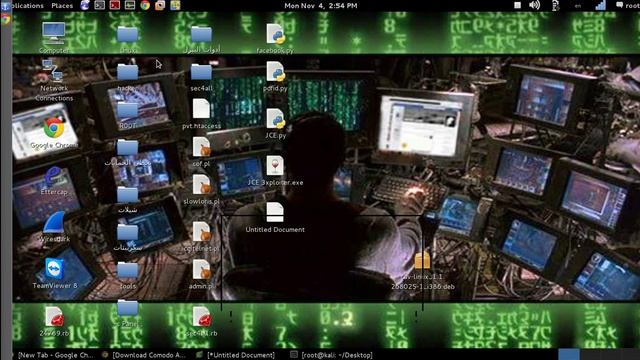Screen dimensions: 640x360
Task: Select the facebook.py Python file
Action: (276, 33)
